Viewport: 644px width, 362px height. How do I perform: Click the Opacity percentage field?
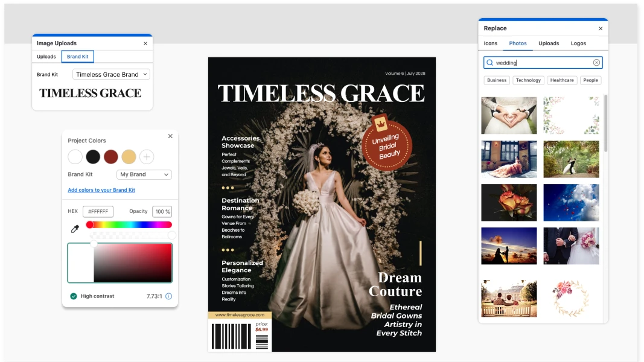(162, 211)
